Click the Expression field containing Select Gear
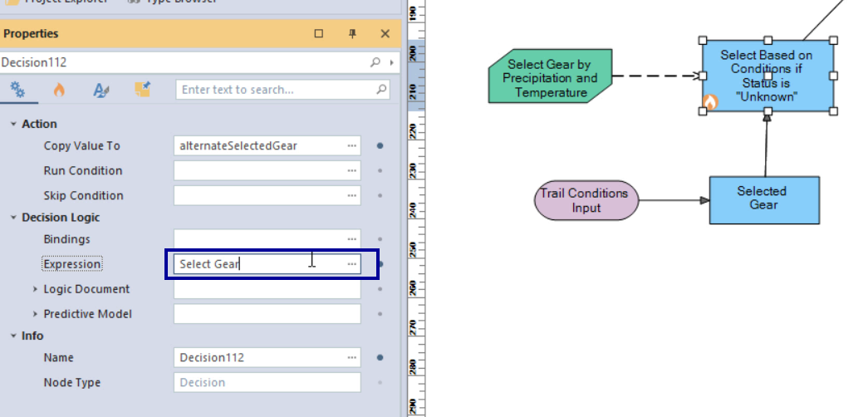Viewport: 868px width, 417px height. [267, 264]
